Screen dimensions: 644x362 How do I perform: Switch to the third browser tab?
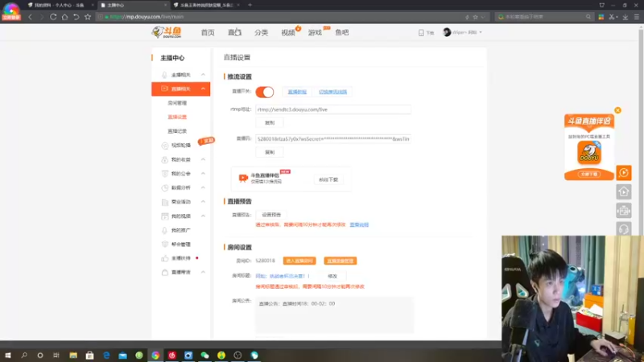pos(205,5)
